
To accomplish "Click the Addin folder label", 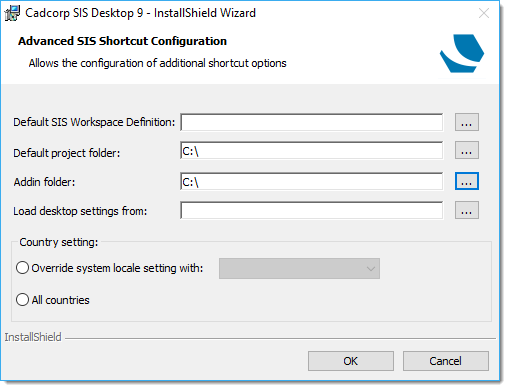I will coord(44,182).
